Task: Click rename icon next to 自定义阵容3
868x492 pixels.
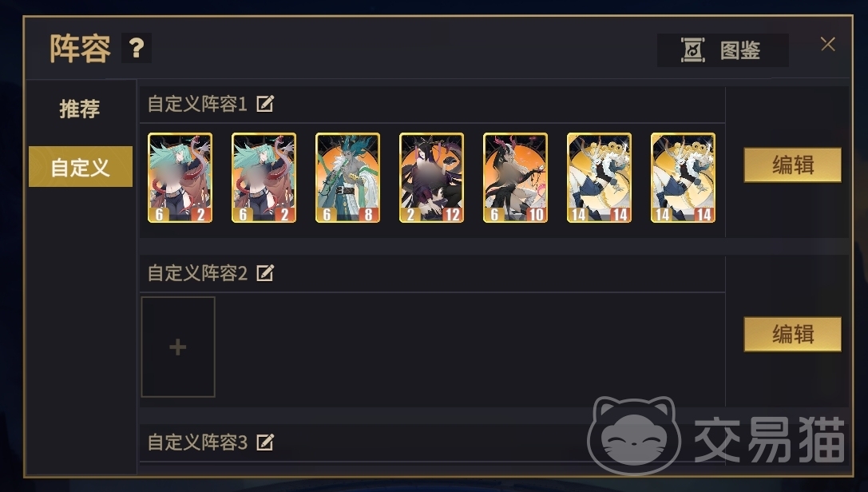Action: 265,442
